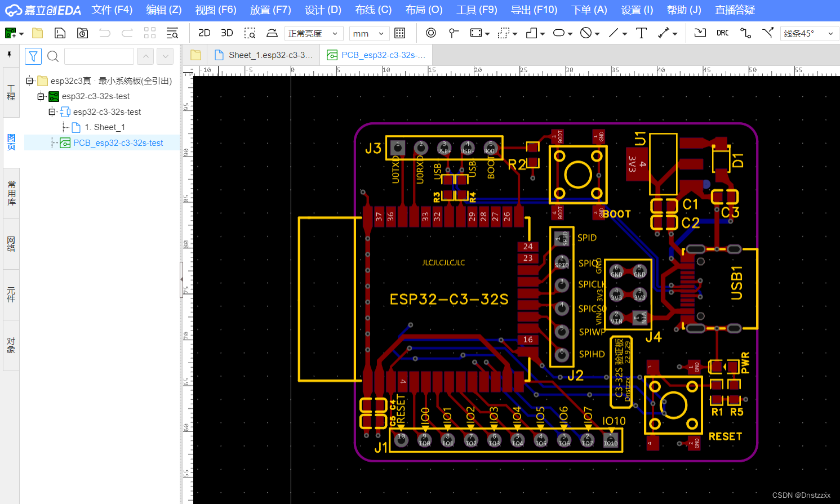The height and width of the screenshot is (504, 840).
Task: Select the board outline rectangle tool
Action: click(x=477, y=33)
